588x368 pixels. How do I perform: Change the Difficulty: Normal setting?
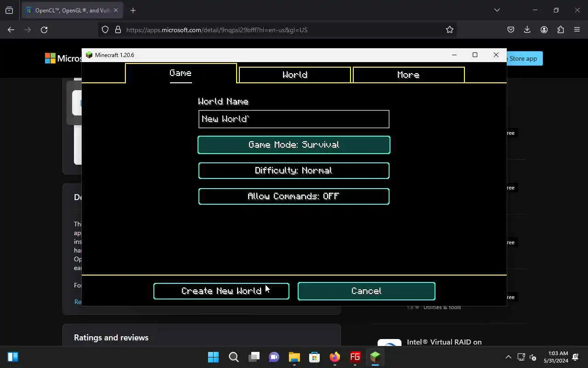point(294,171)
